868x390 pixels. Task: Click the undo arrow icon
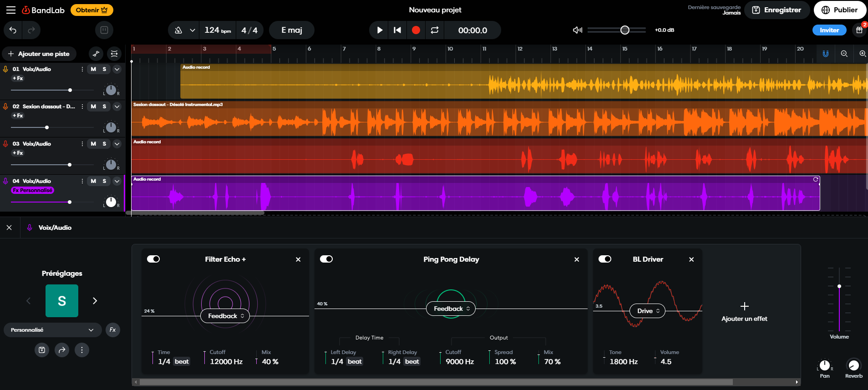click(13, 30)
